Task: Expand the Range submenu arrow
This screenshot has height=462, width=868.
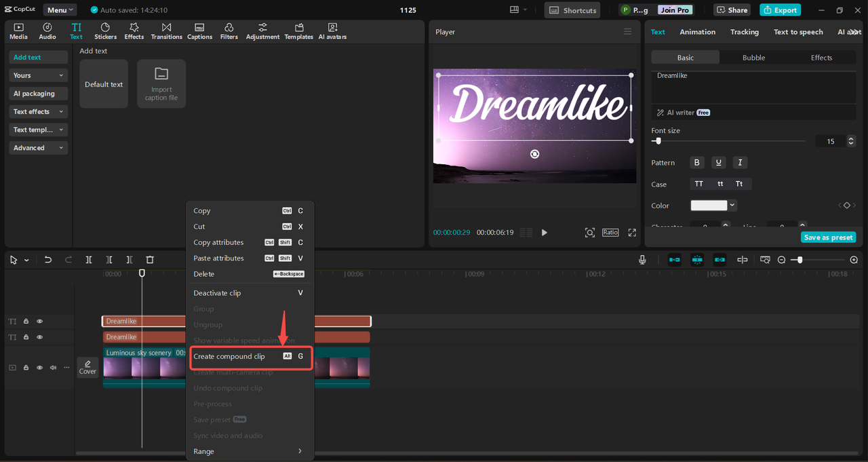Action: pyautogui.click(x=300, y=451)
